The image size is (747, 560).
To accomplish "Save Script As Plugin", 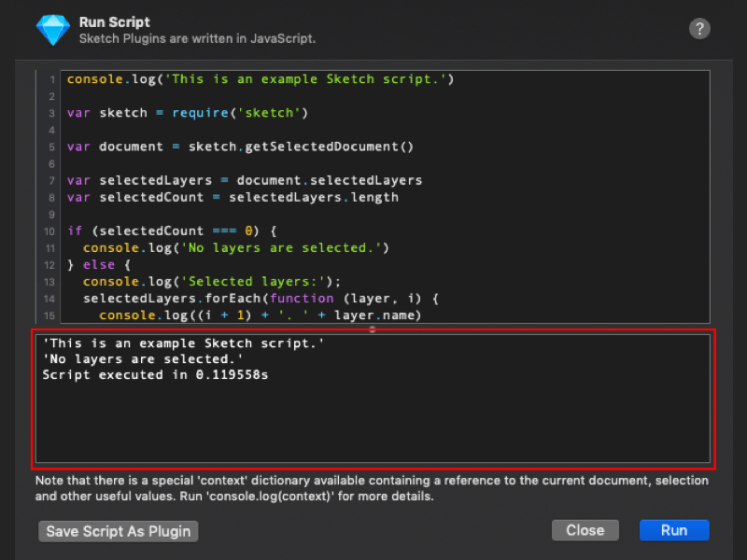I will pos(119,531).
